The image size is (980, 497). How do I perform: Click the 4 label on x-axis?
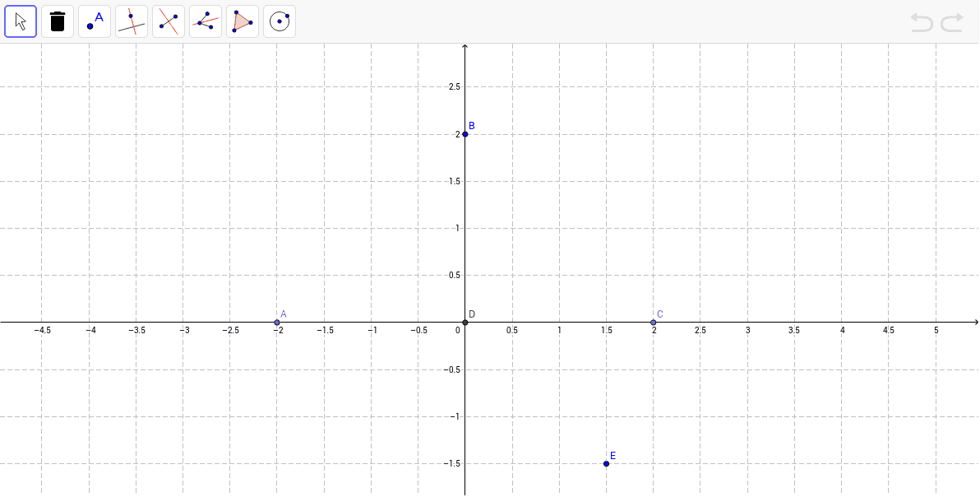(842, 330)
